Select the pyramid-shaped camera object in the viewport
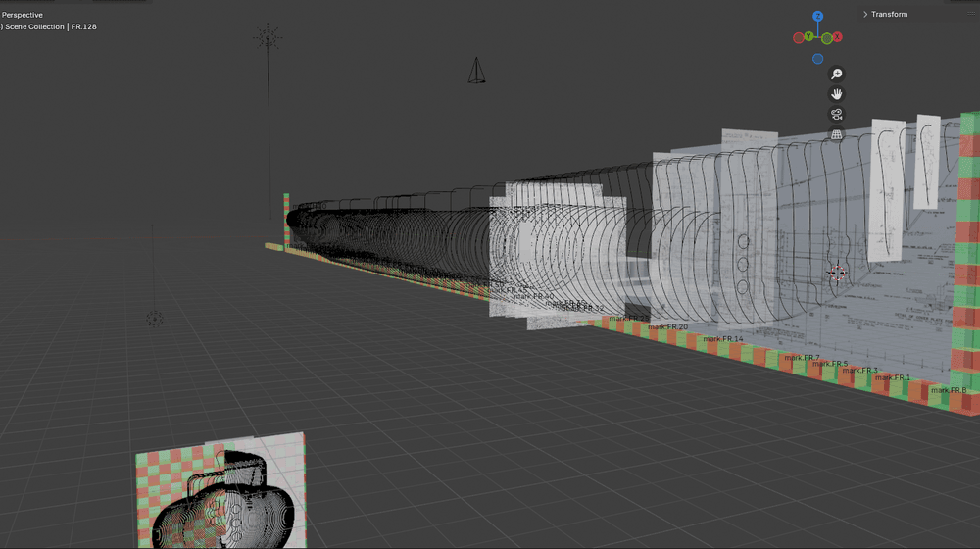 476,70
